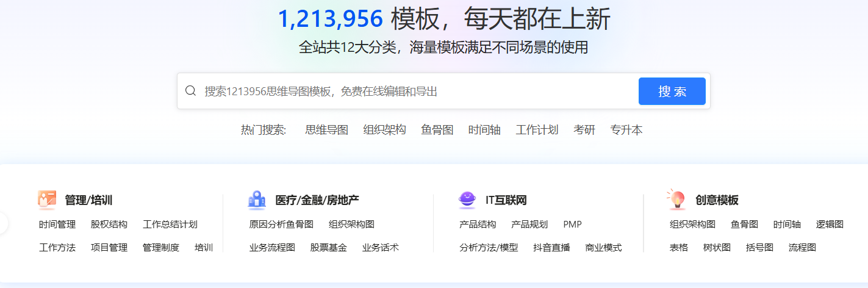Viewport: 868px width, 288px height.
Task: Choose 商业模式 link
Action: click(x=603, y=248)
